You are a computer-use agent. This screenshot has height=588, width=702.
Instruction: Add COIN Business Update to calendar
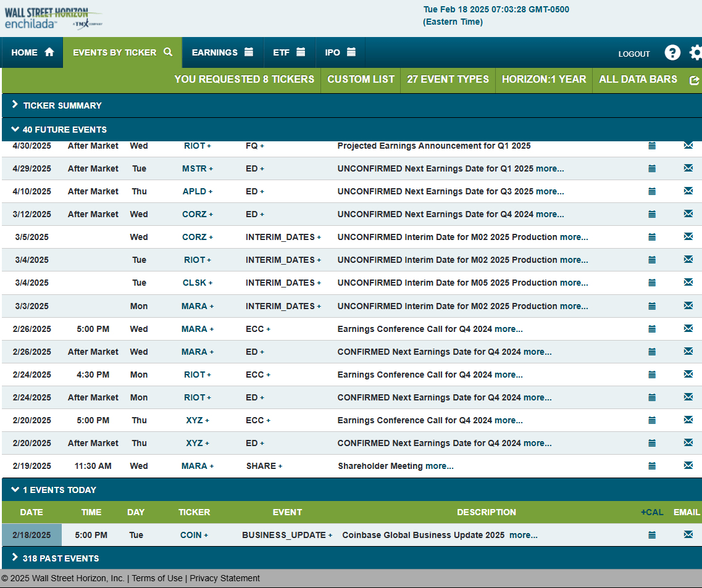(x=652, y=535)
